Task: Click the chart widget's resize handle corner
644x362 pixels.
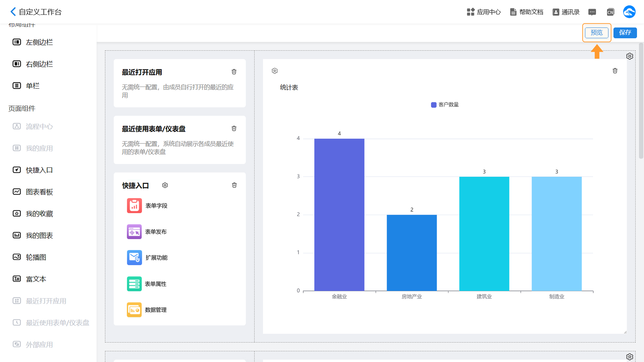Action: (625, 332)
